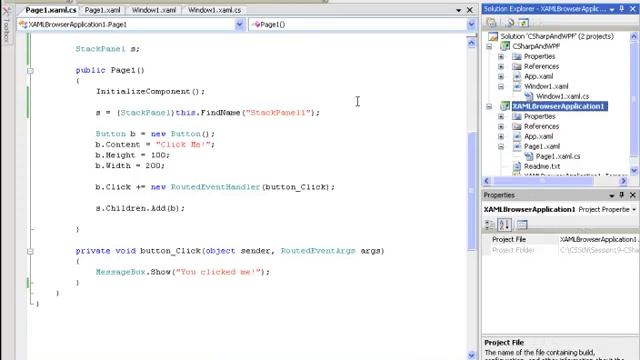This screenshot has height=360, width=640.
Task: Open the Properties object selector dropdown
Action: coord(634,209)
